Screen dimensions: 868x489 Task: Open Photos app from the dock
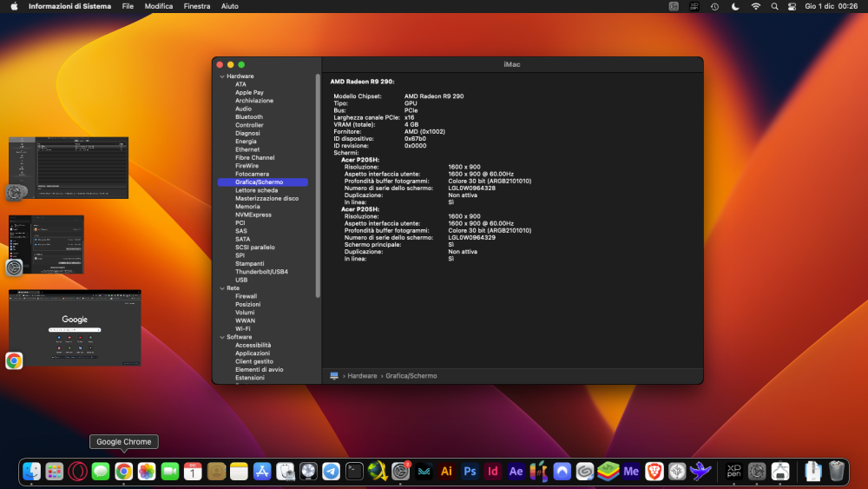147,472
